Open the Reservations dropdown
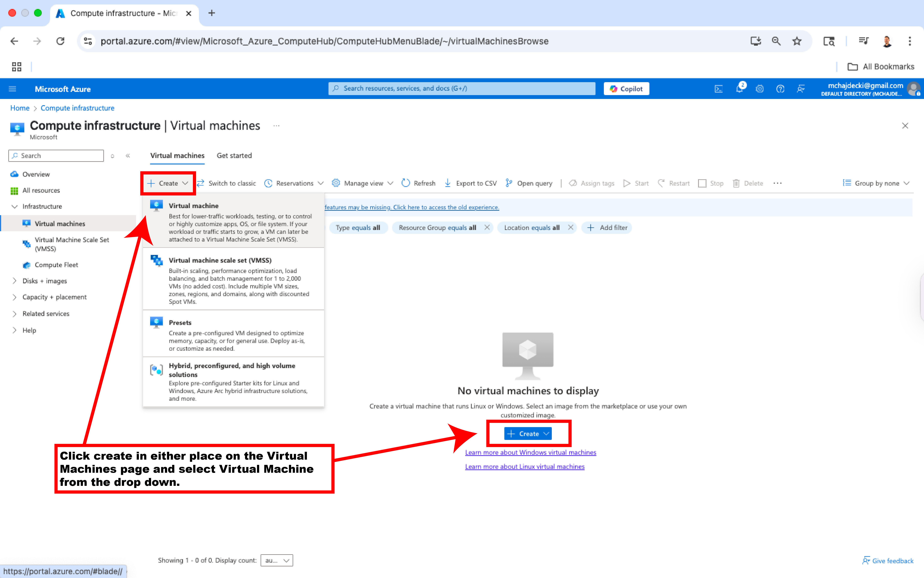This screenshot has width=924, height=578. (x=294, y=183)
